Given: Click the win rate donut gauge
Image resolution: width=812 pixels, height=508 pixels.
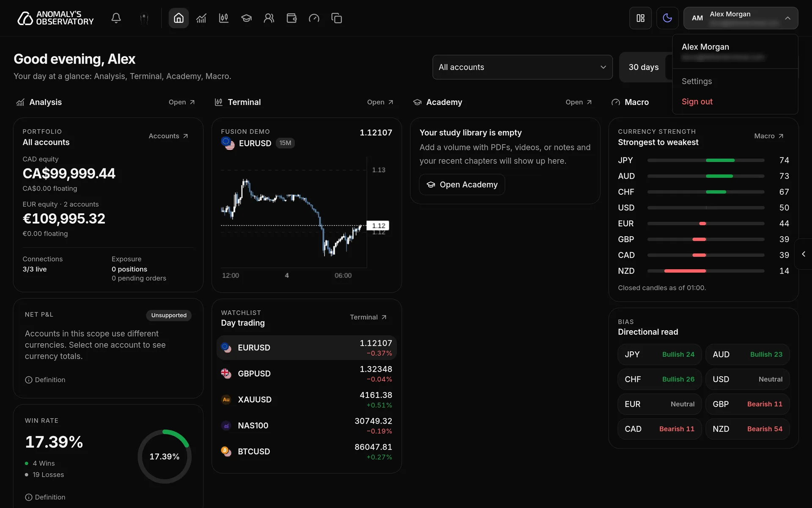Looking at the screenshot, I should point(165,456).
